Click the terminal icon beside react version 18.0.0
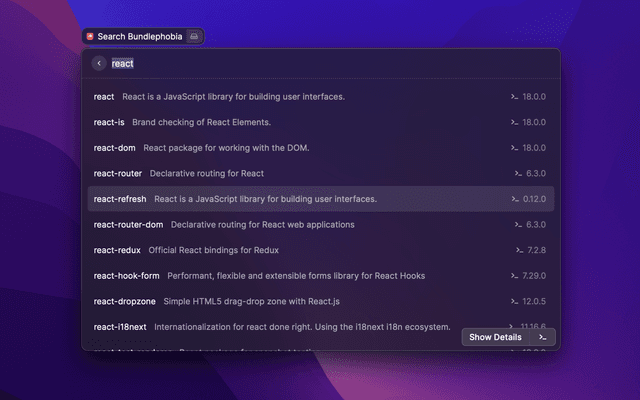 tap(514, 97)
